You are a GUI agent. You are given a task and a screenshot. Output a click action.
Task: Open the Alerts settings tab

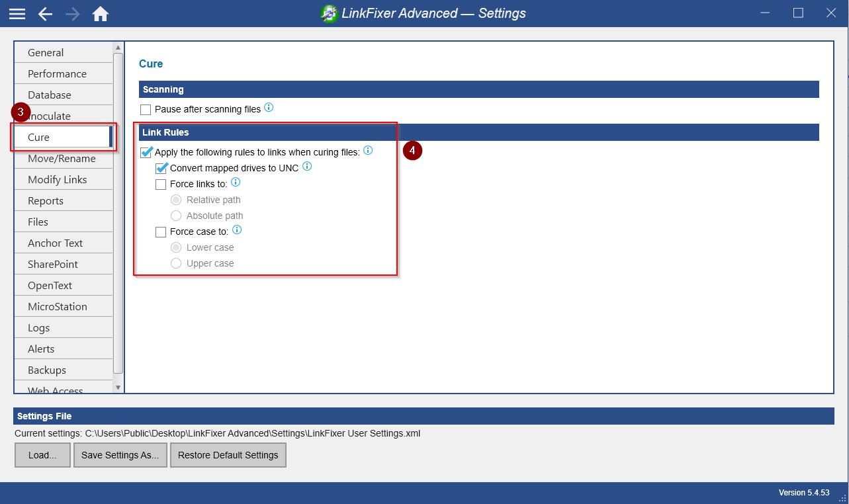click(64, 349)
